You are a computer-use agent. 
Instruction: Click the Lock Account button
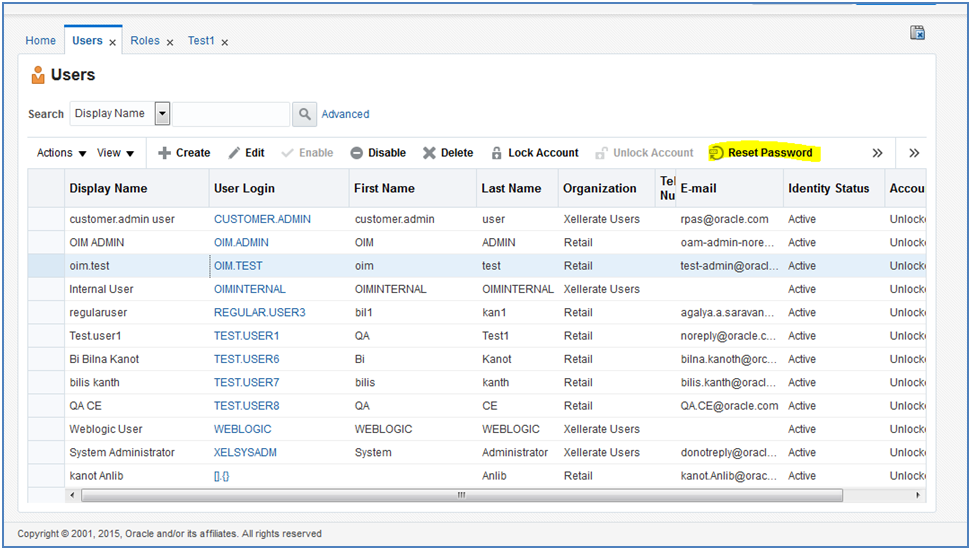[535, 153]
